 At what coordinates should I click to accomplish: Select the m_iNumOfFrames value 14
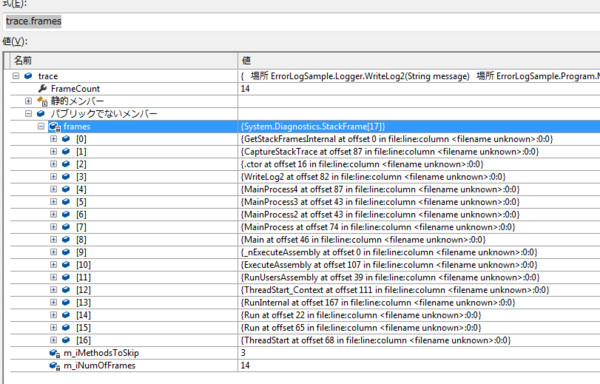(245, 366)
